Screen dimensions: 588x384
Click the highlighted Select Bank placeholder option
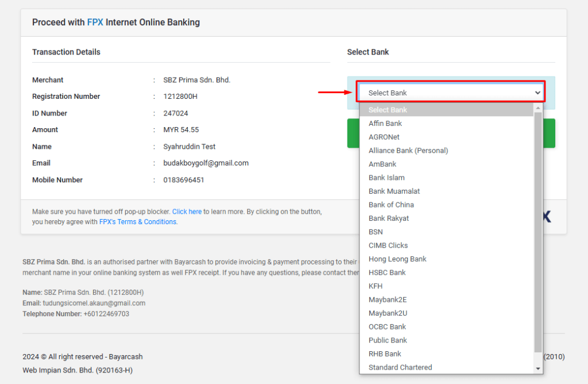[446, 110]
